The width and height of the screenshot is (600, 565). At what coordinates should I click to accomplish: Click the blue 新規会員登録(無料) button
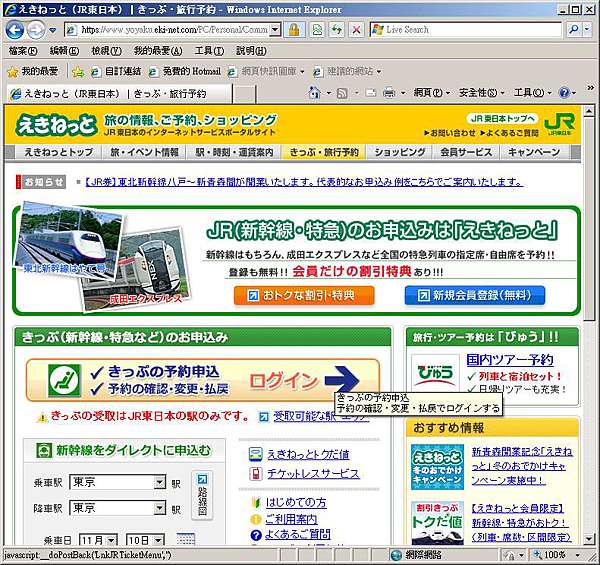click(x=474, y=295)
